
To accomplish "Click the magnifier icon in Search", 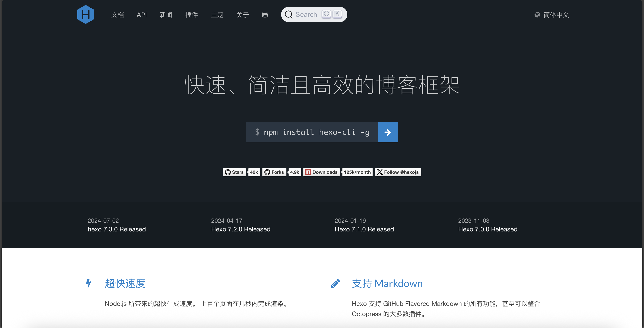I will 289,14.
